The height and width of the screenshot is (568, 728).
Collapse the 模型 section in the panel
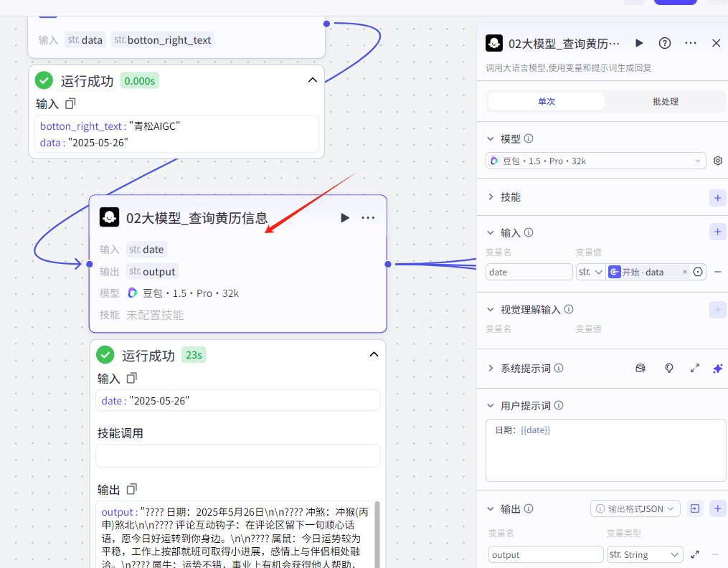(x=491, y=138)
